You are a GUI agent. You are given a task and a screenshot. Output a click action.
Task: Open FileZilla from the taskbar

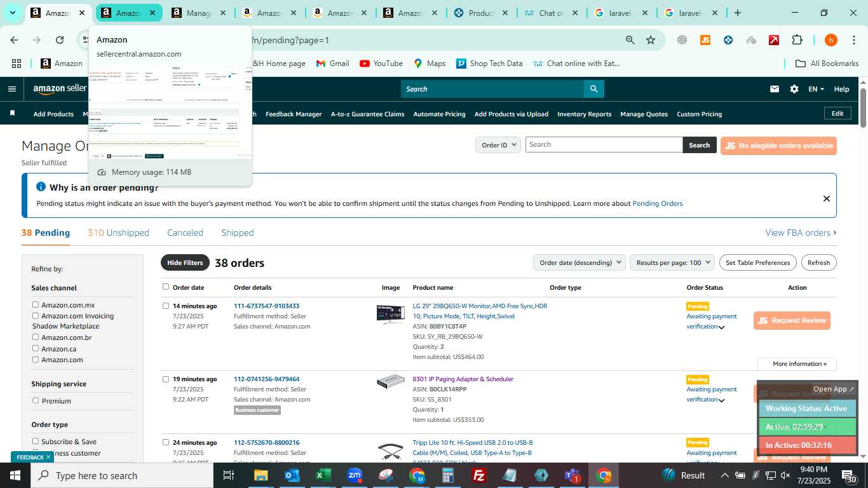pos(479,475)
